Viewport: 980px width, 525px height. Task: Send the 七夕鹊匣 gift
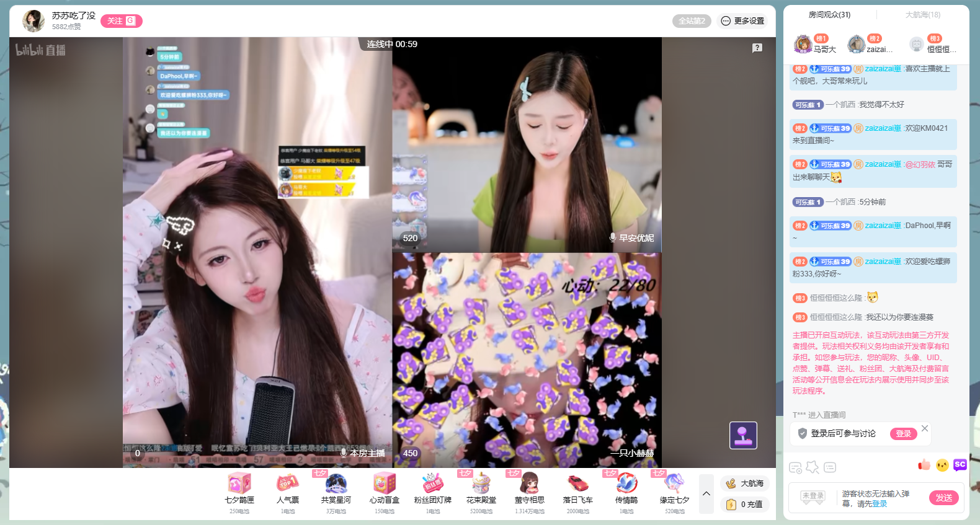click(x=239, y=493)
